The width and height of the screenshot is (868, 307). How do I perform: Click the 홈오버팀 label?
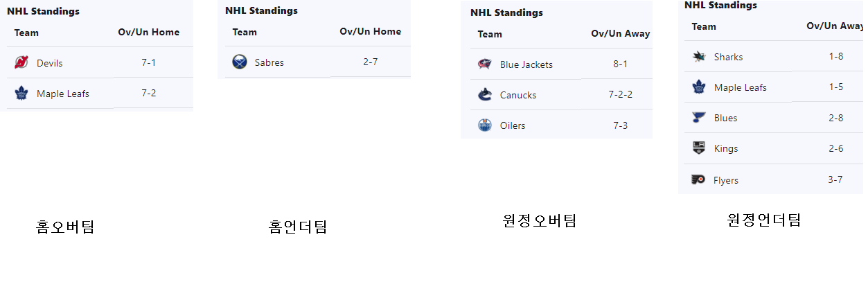pyautogui.click(x=65, y=227)
